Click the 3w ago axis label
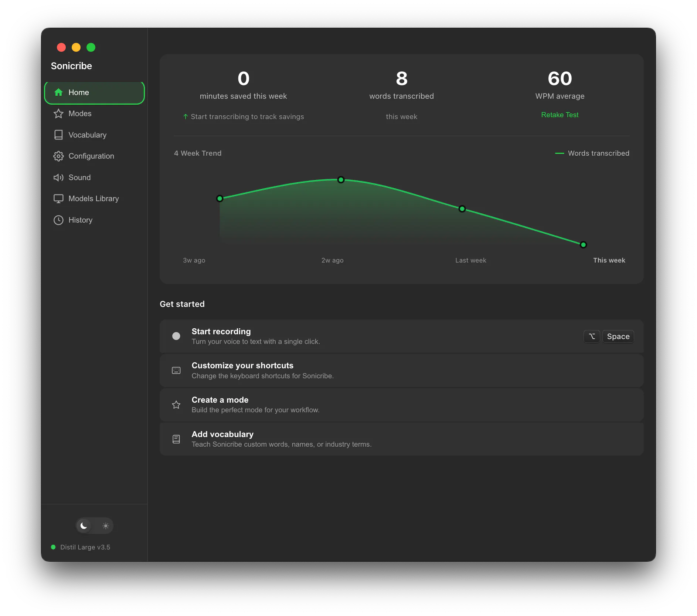The height and width of the screenshot is (616, 697). [x=194, y=260]
